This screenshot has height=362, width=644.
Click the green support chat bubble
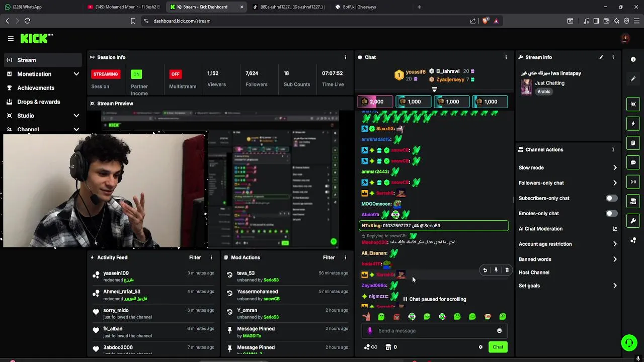click(629, 343)
